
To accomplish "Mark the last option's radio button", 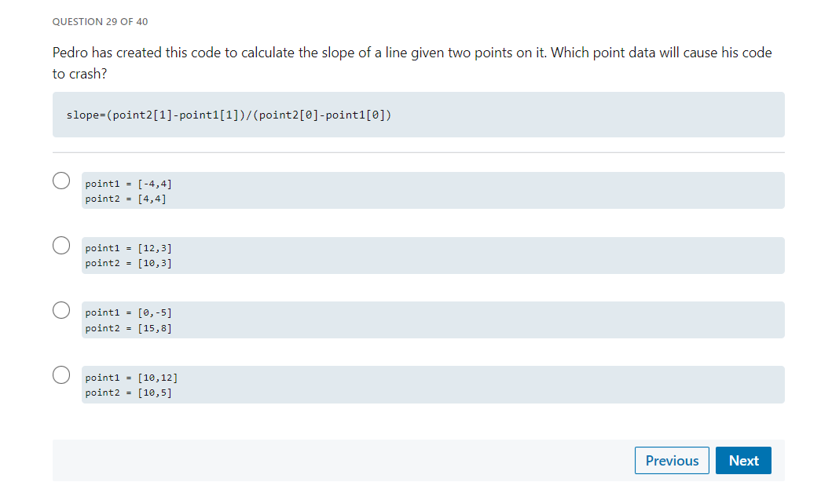I will [x=60, y=374].
